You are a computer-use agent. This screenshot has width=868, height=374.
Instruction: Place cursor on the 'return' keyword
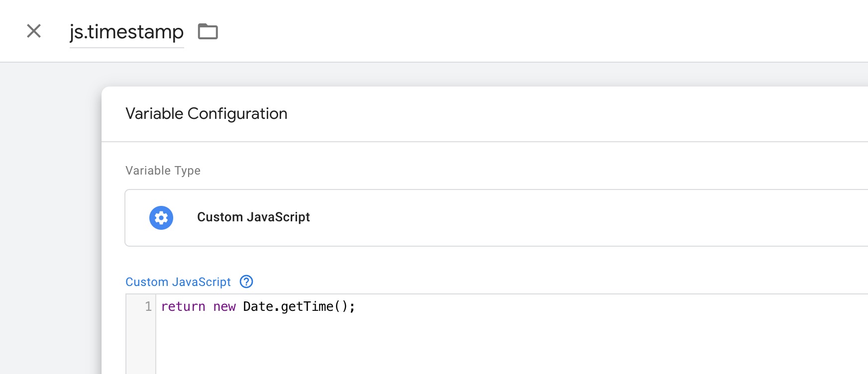point(183,307)
